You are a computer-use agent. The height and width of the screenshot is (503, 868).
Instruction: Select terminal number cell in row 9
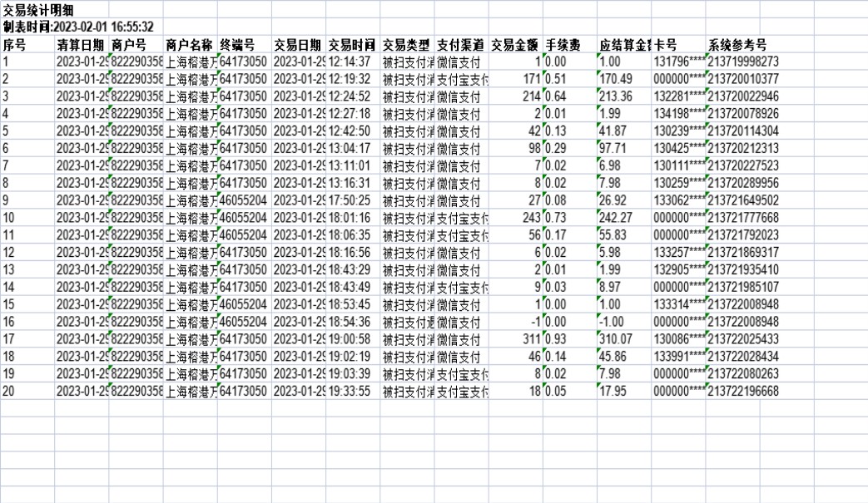click(243, 200)
